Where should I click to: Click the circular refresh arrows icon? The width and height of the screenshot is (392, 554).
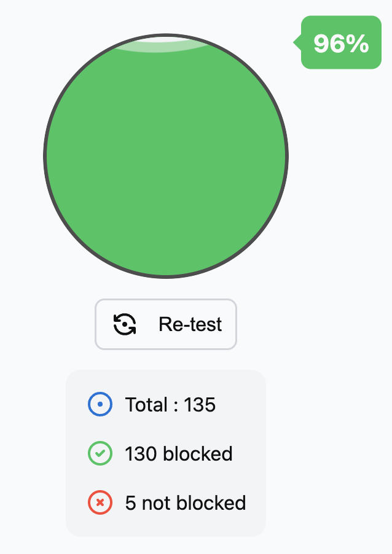coord(125,324)
